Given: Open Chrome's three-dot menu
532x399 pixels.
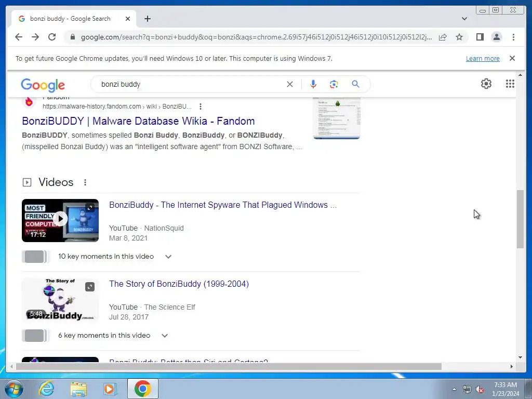Looking at the screenshot, I should coord(513,37).
